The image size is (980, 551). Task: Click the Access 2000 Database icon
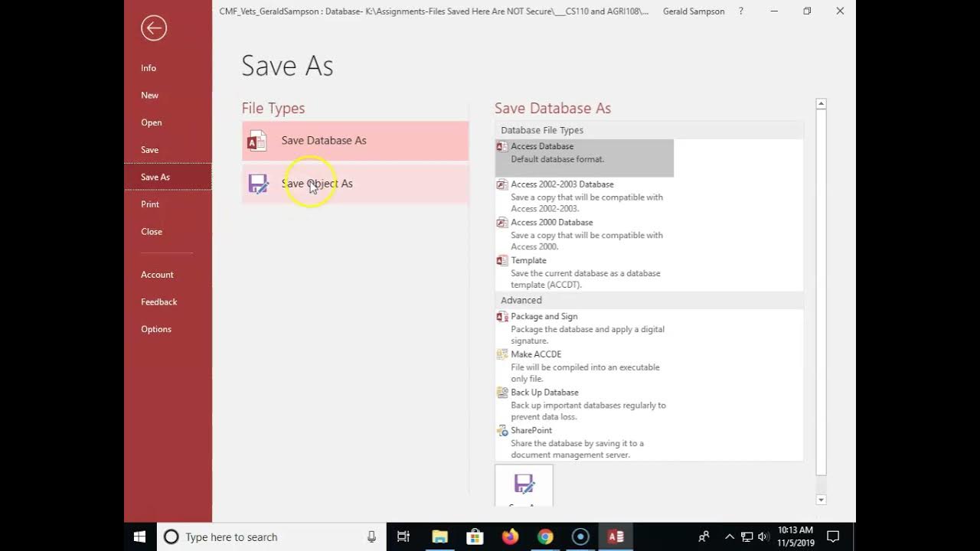point(502,223)
